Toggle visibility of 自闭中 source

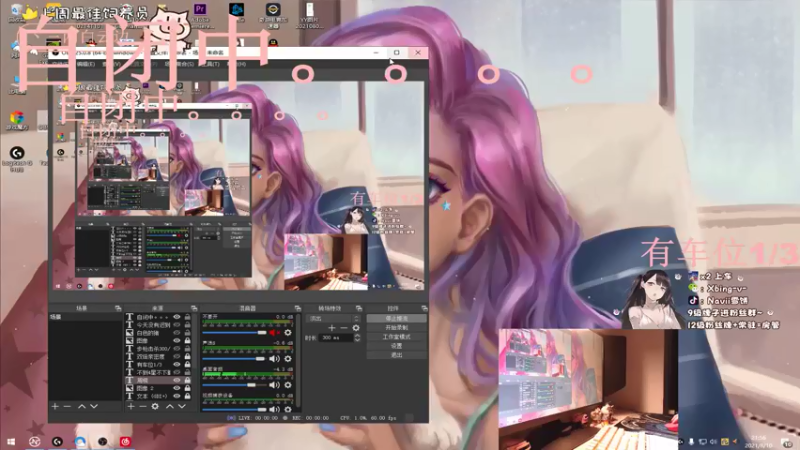tap(177, 317)
